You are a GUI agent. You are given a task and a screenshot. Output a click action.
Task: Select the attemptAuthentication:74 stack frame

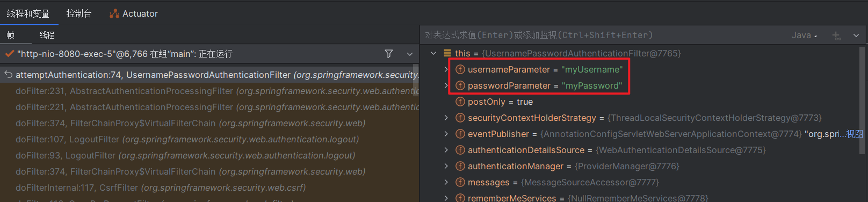tap(209, 75)
